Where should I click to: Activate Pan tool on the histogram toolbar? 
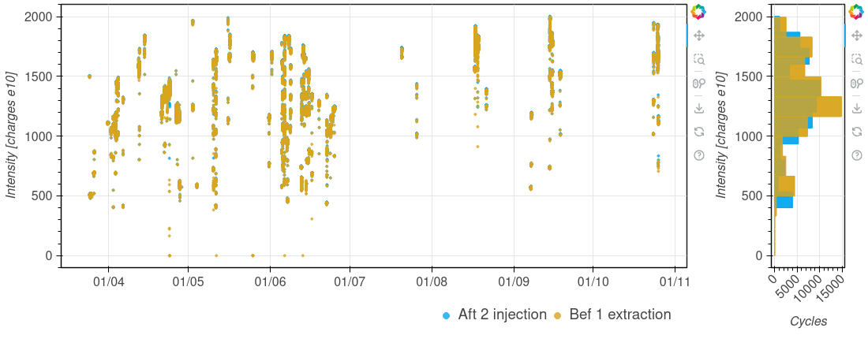coord(856,35)
